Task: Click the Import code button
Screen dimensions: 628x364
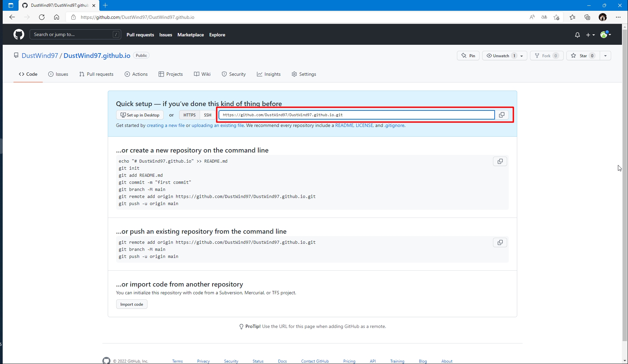Action: 132,304
